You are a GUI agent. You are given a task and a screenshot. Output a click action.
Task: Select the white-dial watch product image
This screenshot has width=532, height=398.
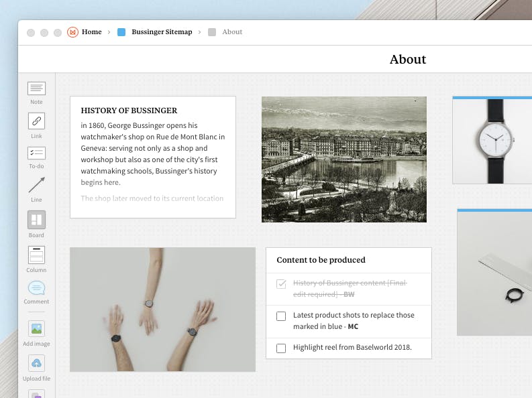click(492, 140)
